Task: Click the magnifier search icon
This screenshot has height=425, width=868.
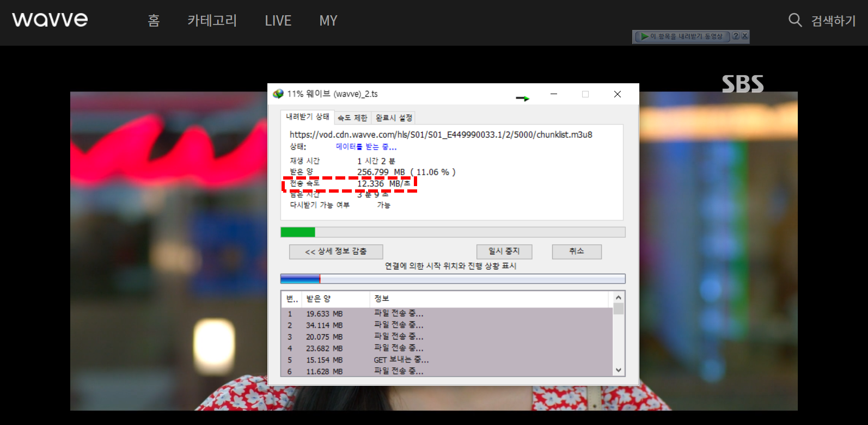Action: click(x=795, y=20)
